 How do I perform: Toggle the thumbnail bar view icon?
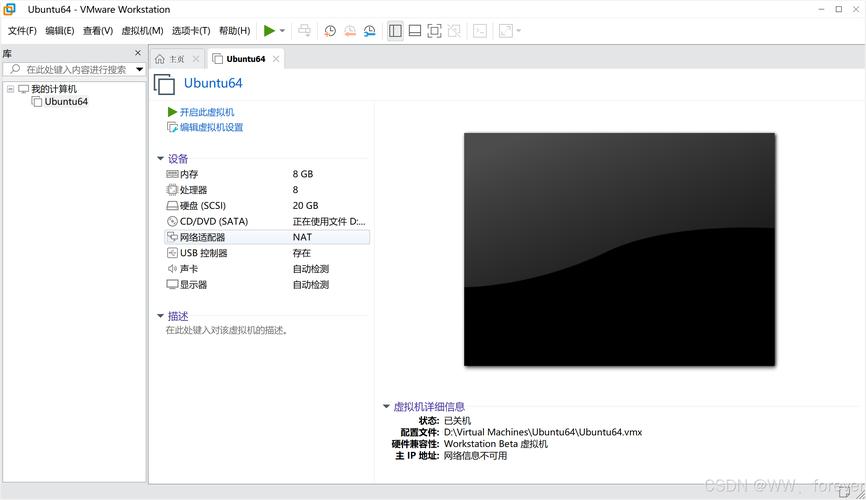click(x=415, y=31)
